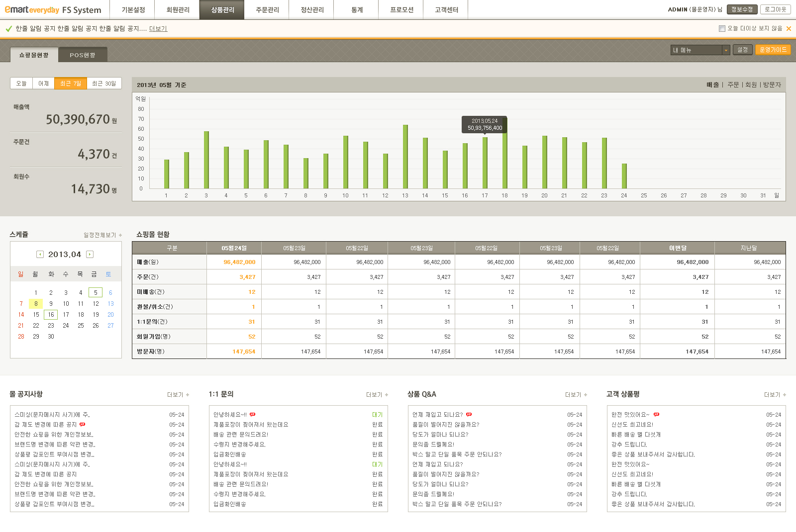Open 주문관리 menu
This screenshot has width=796, height=532.
(x=267, y=10)
